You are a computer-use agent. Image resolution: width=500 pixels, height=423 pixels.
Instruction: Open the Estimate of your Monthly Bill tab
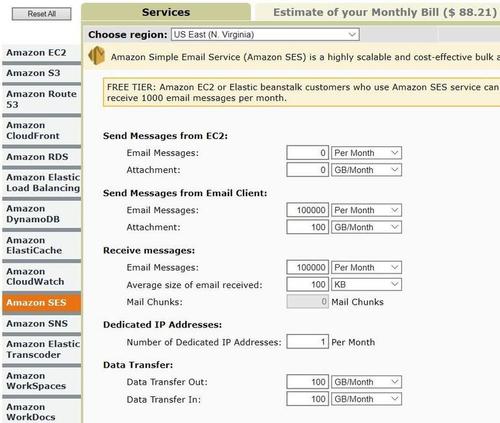(378, 12)
